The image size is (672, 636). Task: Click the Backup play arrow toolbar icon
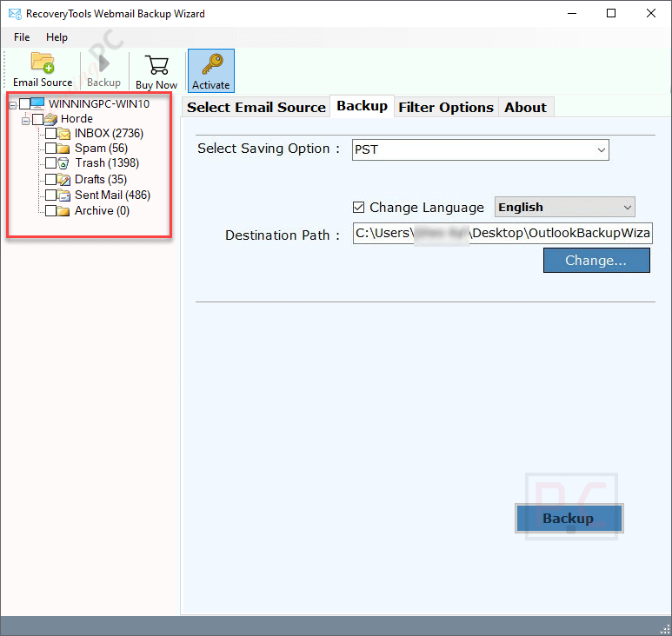(x=104, y=63)
